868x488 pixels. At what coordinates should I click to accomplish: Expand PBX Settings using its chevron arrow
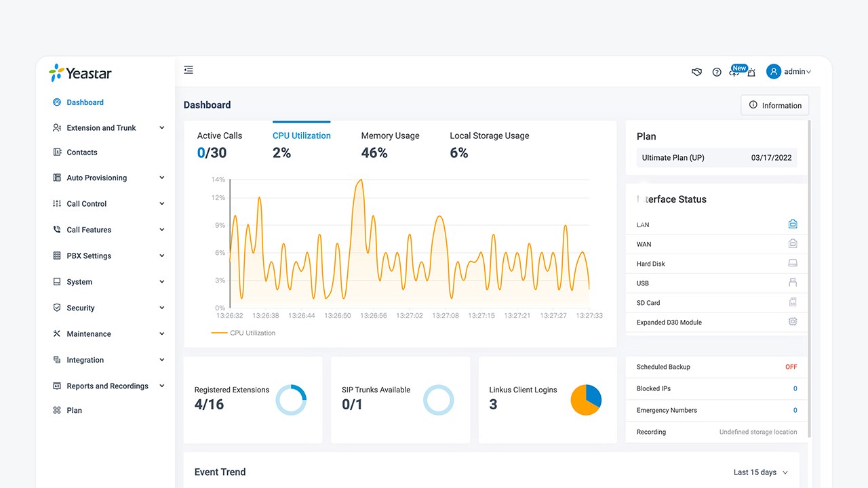tap(162, 256)
